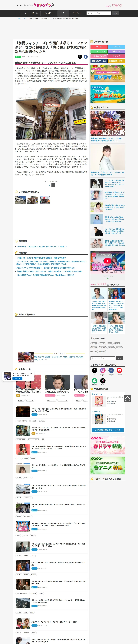Open the 君がトクベツ movie link
Image resolution: width=138 pixels, height=644 pixels.
97,394
